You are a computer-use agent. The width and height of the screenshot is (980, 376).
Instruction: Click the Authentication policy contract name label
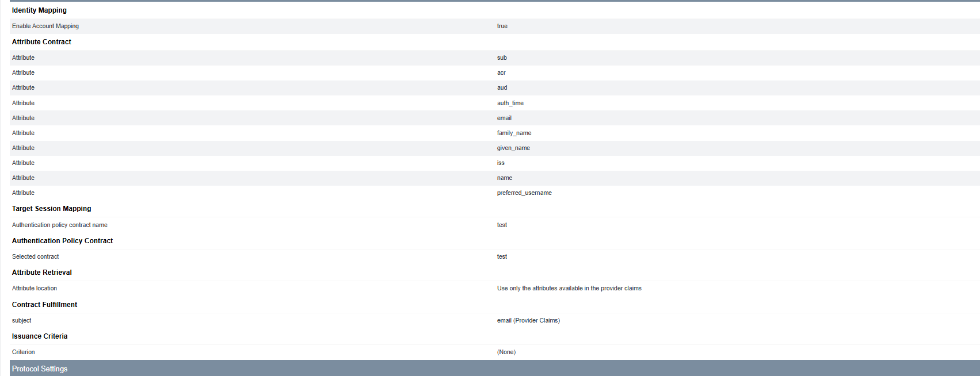pyautogui.click(x=60, y=225)
